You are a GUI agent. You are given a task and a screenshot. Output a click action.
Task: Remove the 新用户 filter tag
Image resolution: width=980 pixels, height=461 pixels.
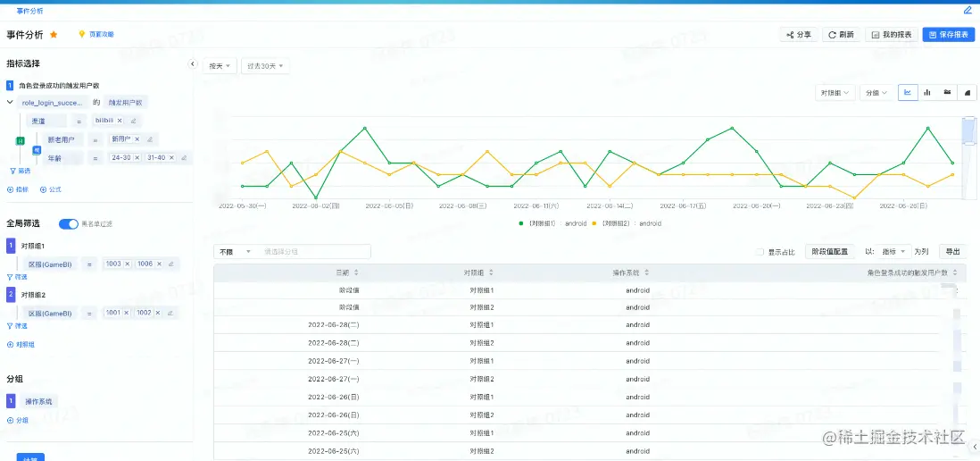[137, 138]
